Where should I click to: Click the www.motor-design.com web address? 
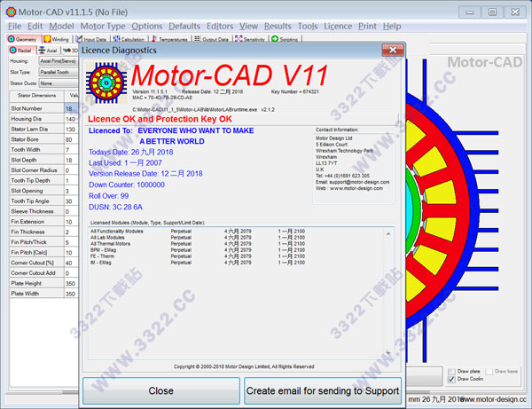[x=356, y=188]
